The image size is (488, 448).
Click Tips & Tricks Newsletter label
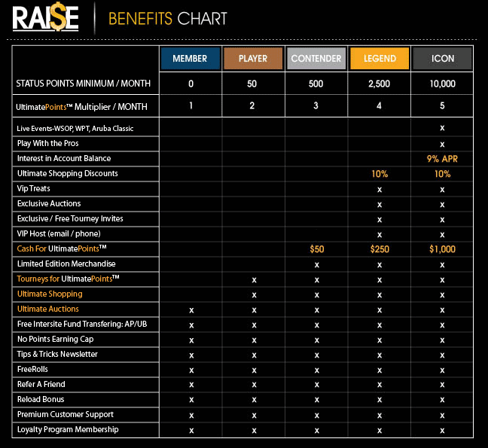[x=57, y=354]
